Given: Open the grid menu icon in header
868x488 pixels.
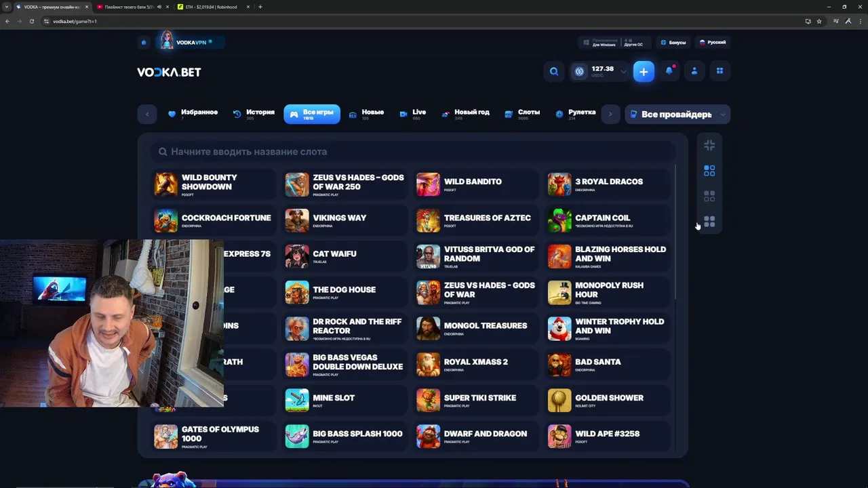Looking at the screenshot, I should tap(719, 70).
